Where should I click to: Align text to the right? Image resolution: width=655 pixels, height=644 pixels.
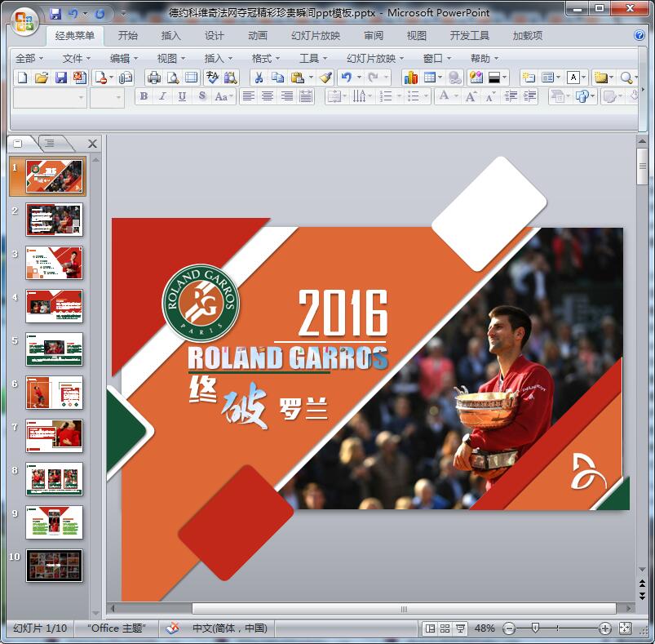point(286,96)
